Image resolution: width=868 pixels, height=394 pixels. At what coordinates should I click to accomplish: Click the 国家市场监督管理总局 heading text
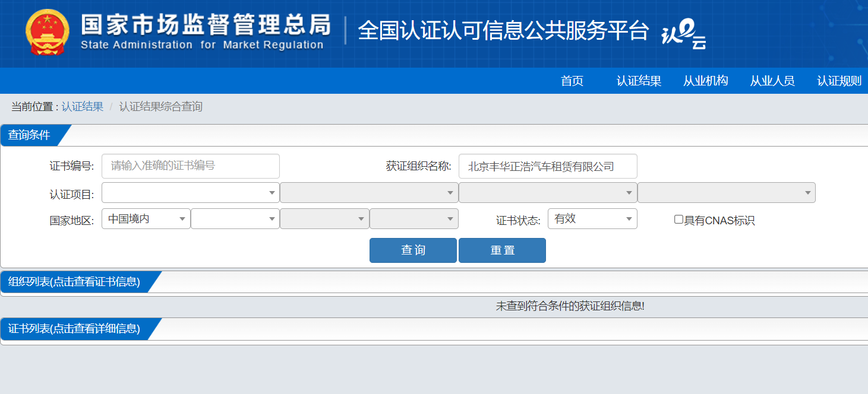pos(206,24)
